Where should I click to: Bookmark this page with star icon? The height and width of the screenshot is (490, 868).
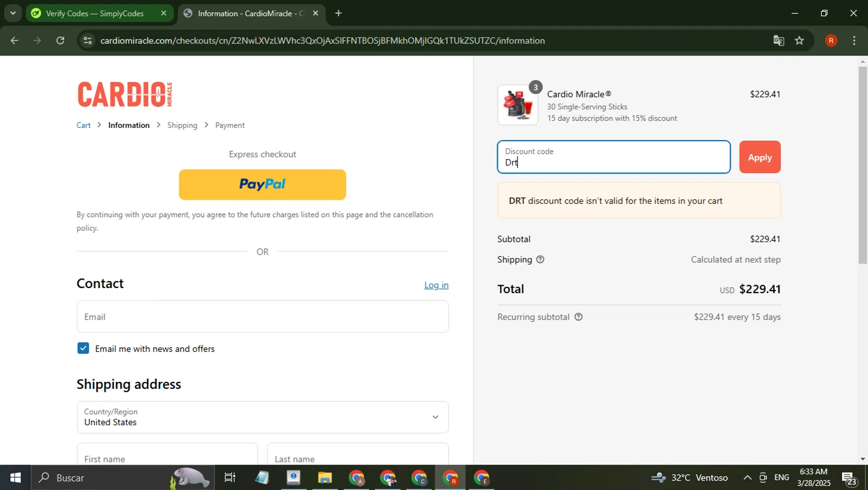800,40
